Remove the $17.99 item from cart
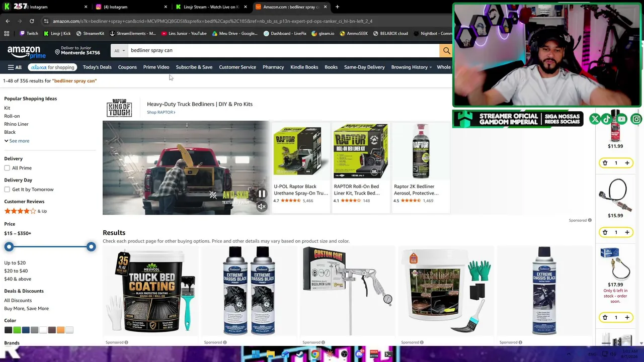 [605, 317]
